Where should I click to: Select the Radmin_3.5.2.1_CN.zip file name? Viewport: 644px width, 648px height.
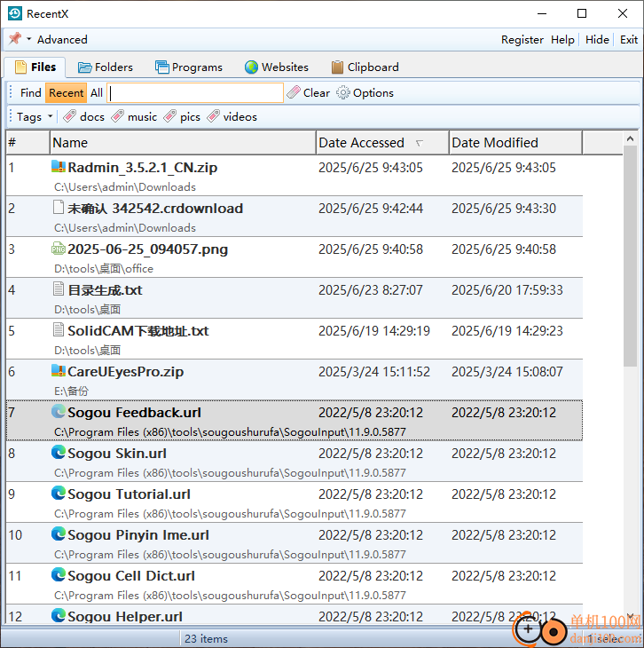click(x=143, y=168)
